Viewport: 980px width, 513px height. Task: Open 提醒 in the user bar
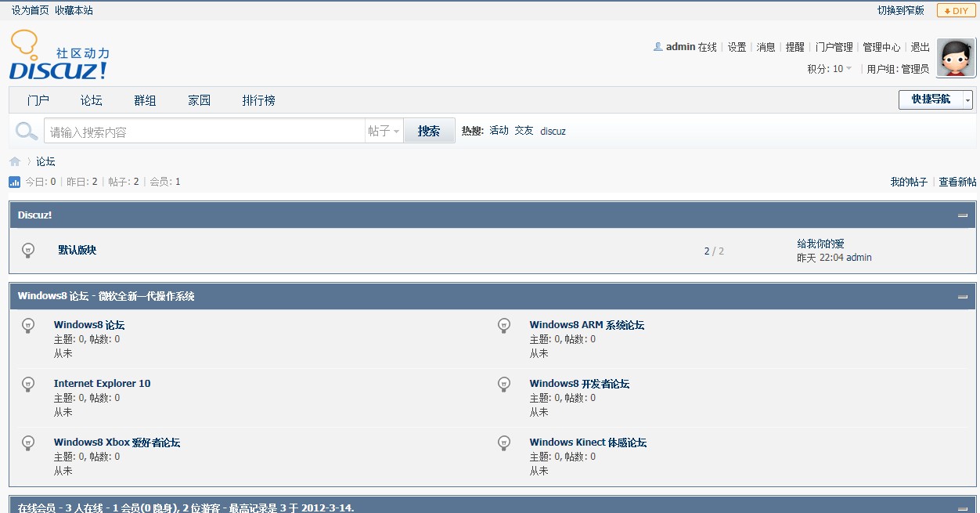click(x=795, y=47)
